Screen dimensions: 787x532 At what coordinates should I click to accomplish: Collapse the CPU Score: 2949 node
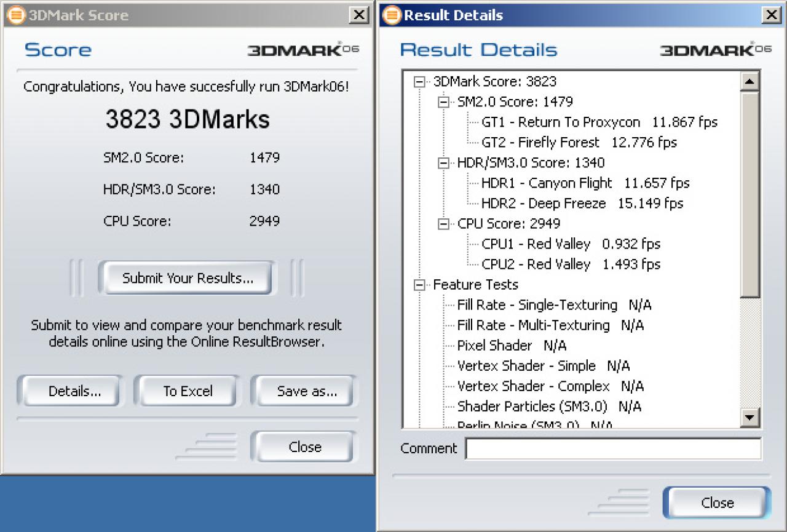tap(443, 223)
